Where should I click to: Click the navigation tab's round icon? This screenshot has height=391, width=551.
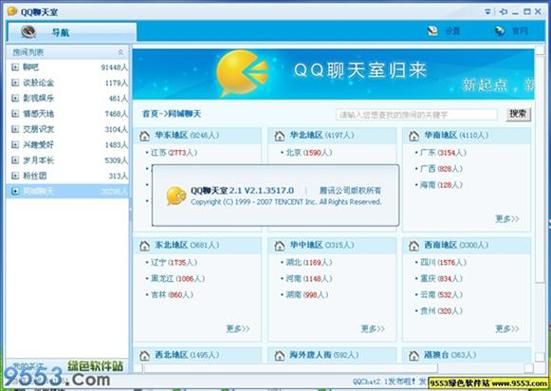click(28, 32)
